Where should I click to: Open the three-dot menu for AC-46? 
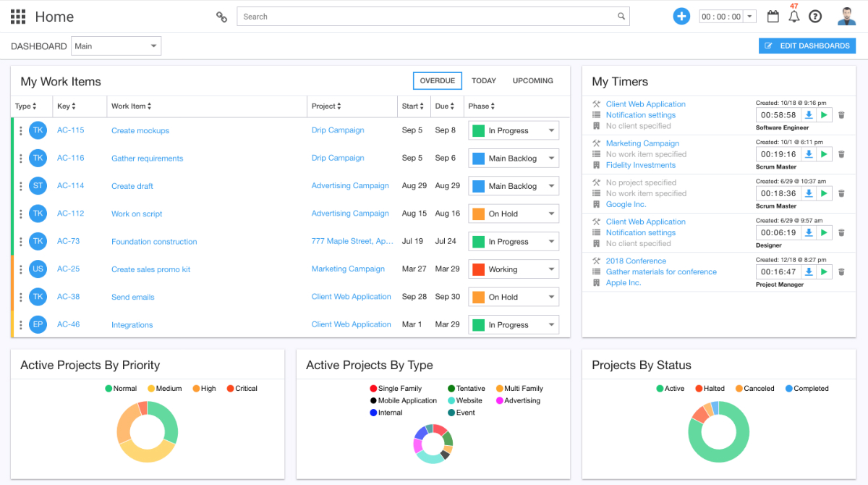pyautogui.click(x=21, y=325)
